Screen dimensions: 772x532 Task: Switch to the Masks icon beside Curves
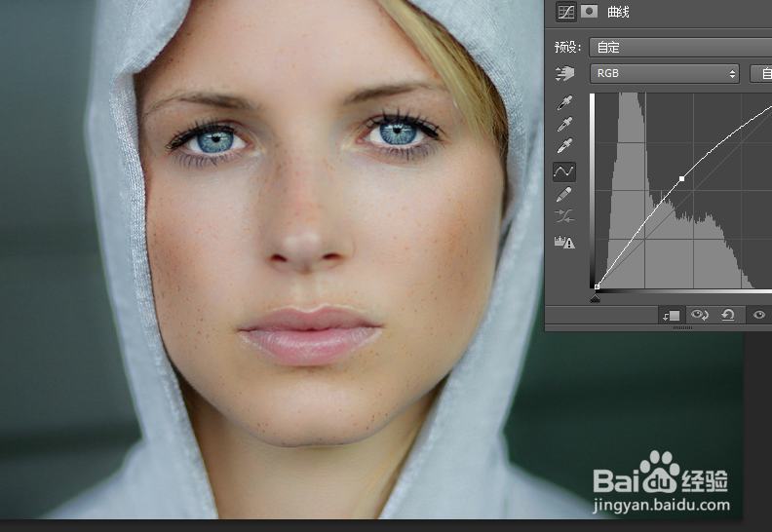[589, 11]
